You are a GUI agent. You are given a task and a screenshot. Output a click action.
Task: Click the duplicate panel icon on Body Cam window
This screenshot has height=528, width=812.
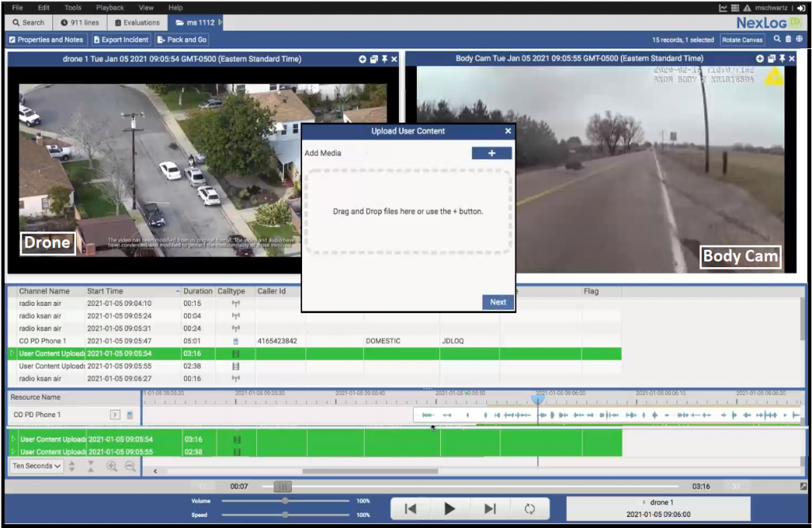click(771, 59)
